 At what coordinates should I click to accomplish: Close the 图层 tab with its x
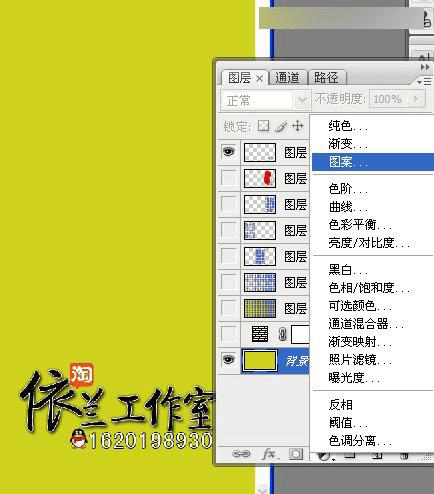point(259,79)
